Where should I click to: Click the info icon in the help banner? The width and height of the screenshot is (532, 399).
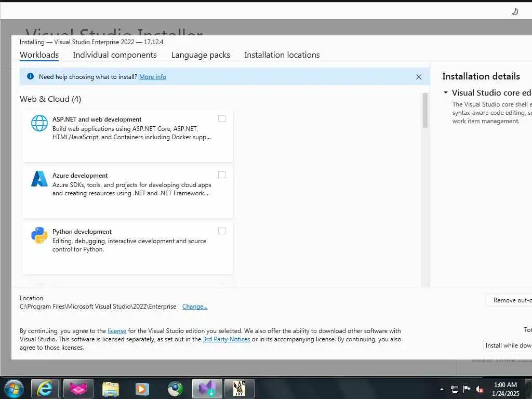point(30,76)
